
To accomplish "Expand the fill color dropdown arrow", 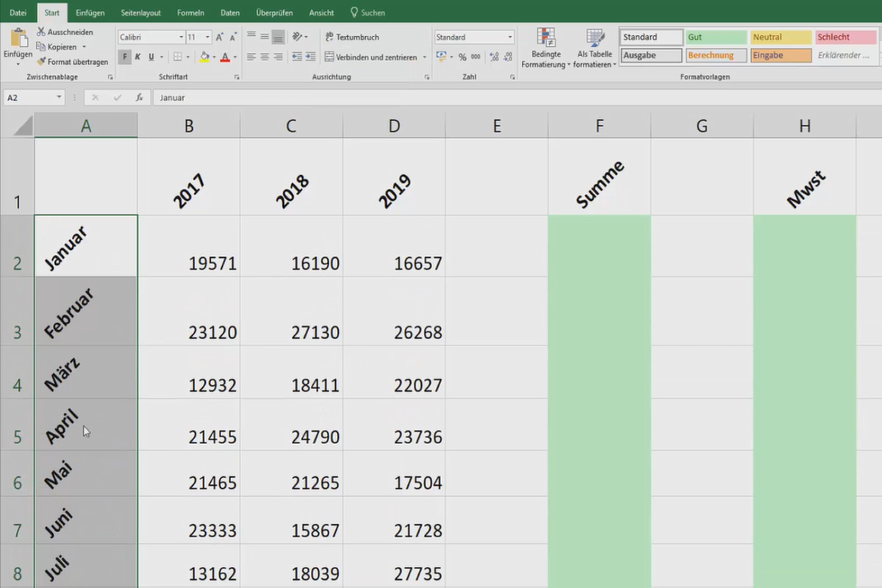I will [x=214, y=57].
